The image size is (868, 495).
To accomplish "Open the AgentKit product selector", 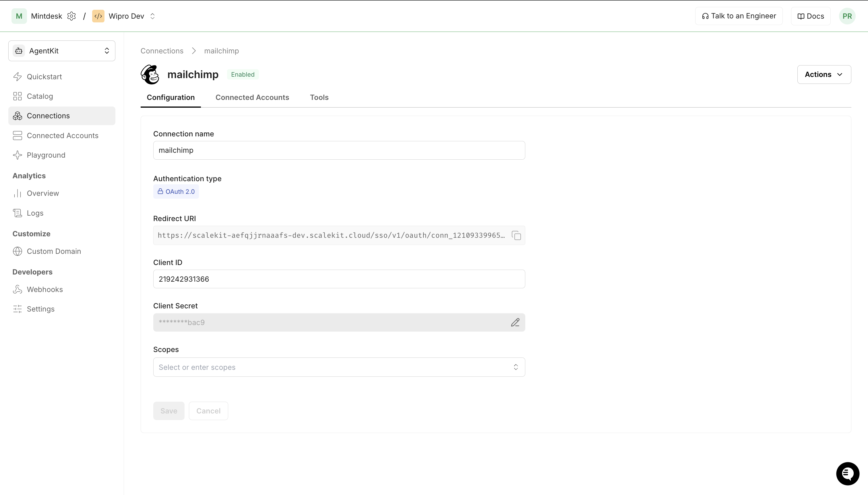I will click(62, 51).
